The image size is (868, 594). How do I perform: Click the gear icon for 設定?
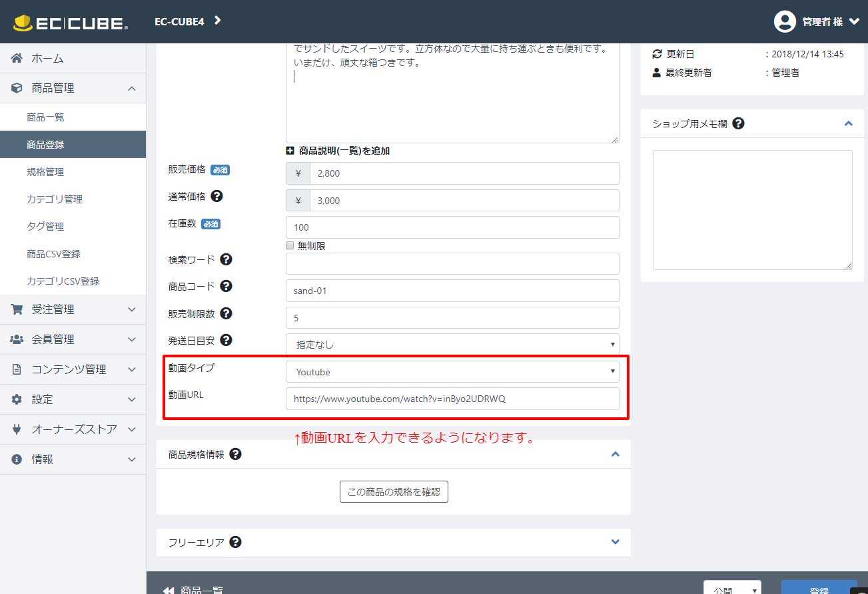(17, 399)
